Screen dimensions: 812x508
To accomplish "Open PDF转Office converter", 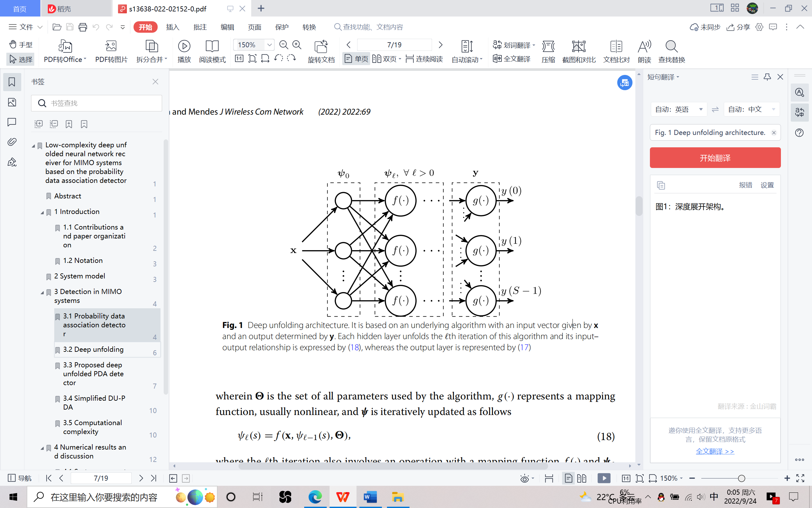I will click(65, 51).
